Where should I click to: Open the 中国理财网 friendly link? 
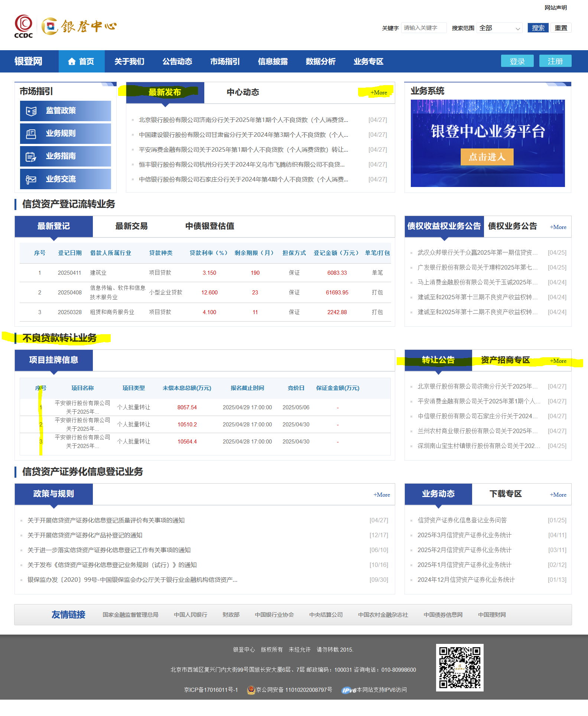point(492,615)
